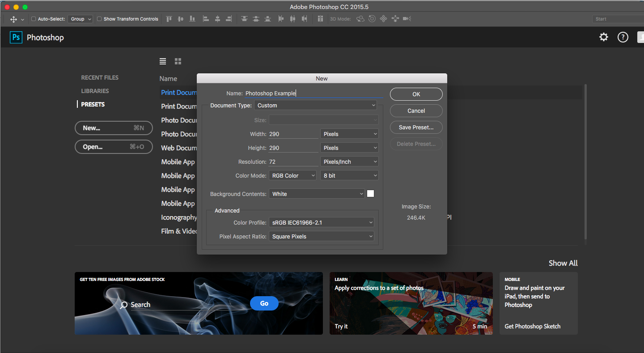Click the Open... button
This screenshot has height=353, width=644.
tap(114, 147)
